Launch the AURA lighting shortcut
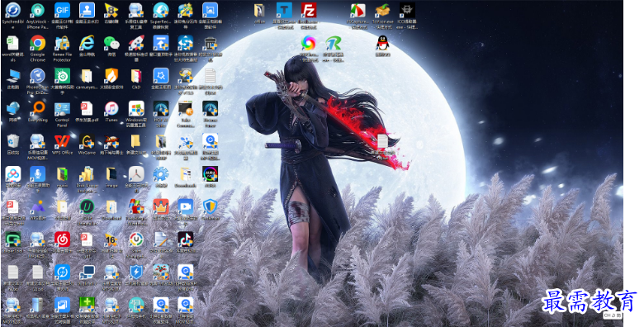 tap(210, 174)
